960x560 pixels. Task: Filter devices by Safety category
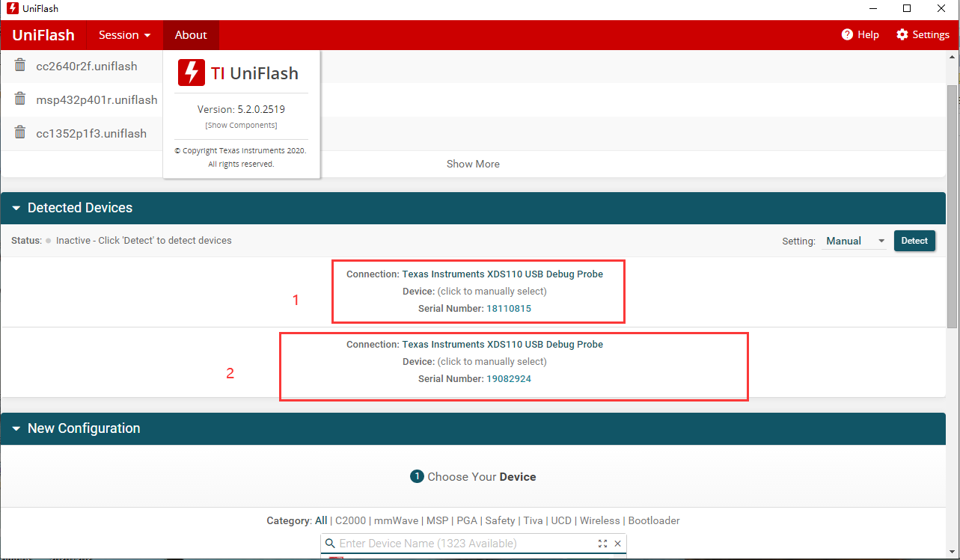tap(500, 520)
